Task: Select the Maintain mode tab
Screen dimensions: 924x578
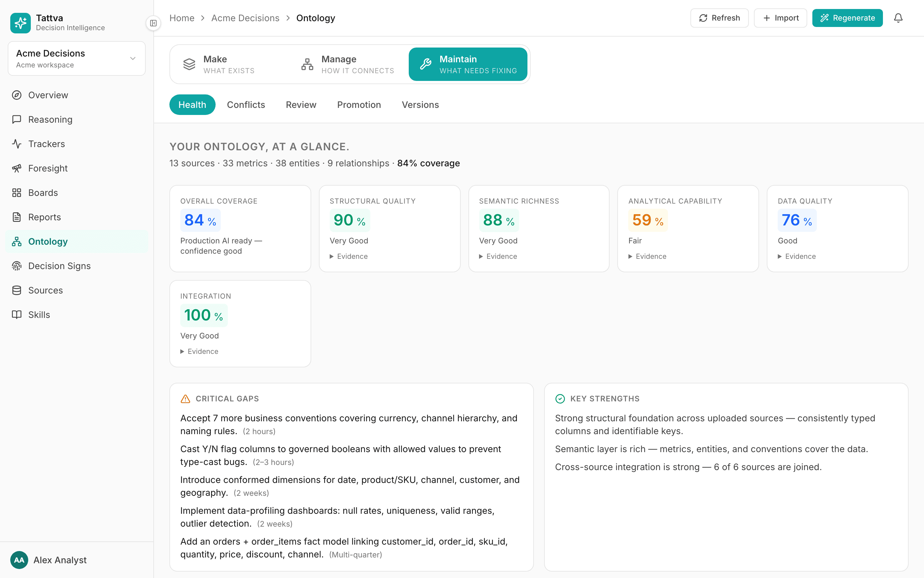Action: pos(468,64)
